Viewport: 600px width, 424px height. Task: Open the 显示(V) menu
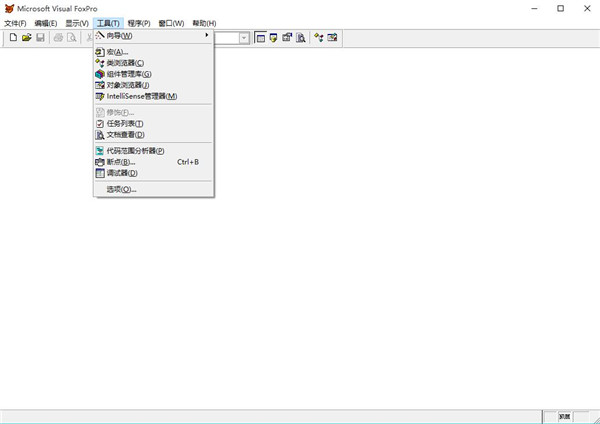(x=77, y=23)
